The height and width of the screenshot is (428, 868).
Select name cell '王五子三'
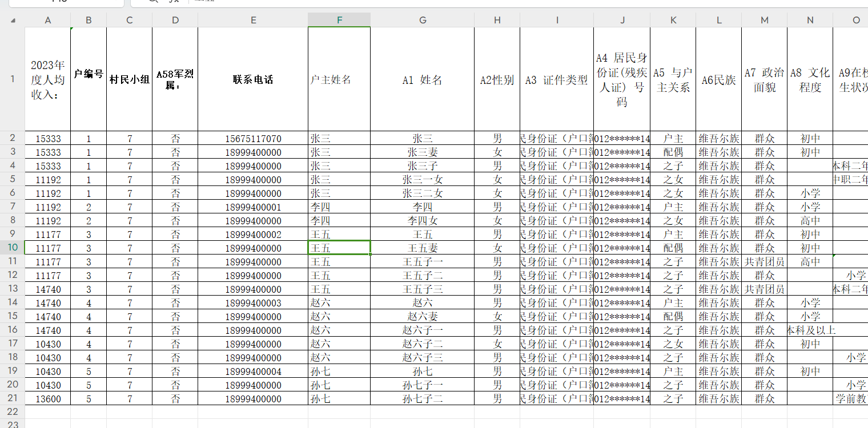[x=423, y=289]
